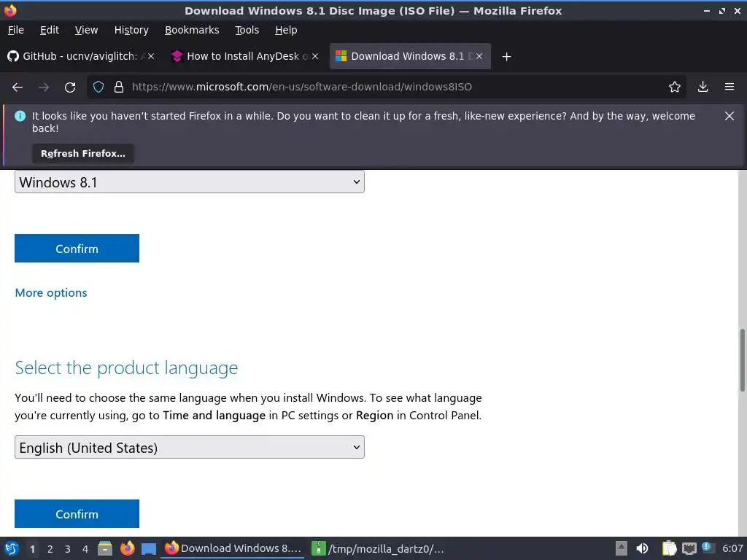747x560 pixels.
Task: Switch to How to Install AnyDesk tab
Action: [x=245, y=56]
